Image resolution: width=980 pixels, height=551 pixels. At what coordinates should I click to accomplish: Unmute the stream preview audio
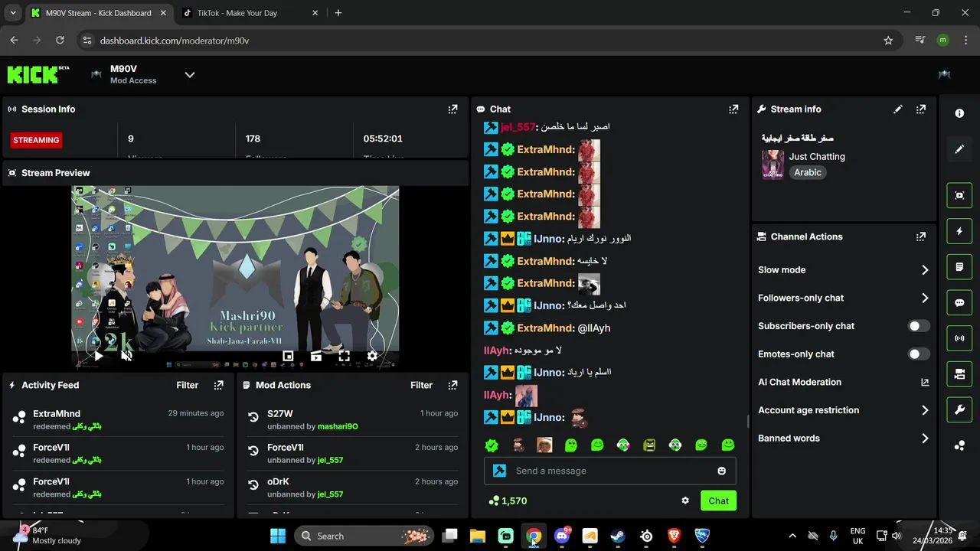tap(127, 356)
